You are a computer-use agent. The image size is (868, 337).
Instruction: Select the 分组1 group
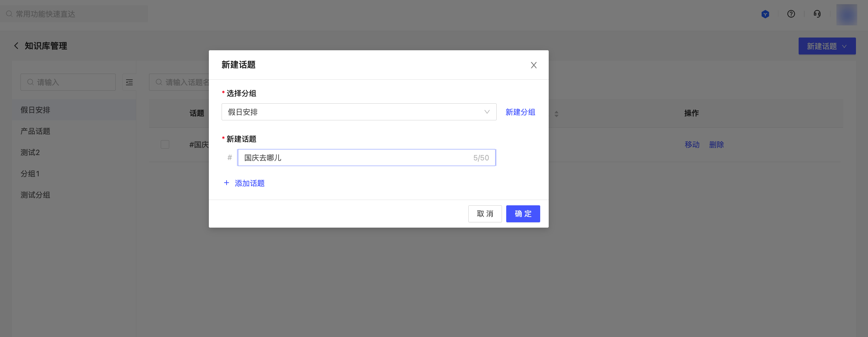74,173
